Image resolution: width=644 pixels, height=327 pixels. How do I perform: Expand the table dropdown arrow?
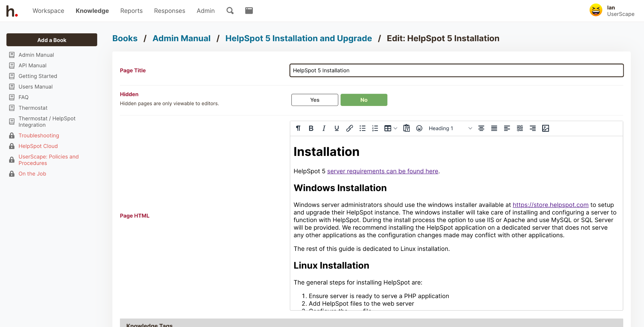coord(396,128)
